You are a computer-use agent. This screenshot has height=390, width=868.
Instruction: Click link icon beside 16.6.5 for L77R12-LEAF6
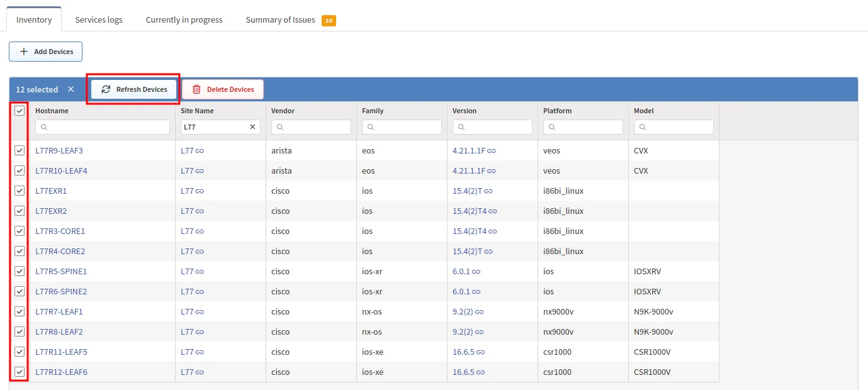coord(481,372)
